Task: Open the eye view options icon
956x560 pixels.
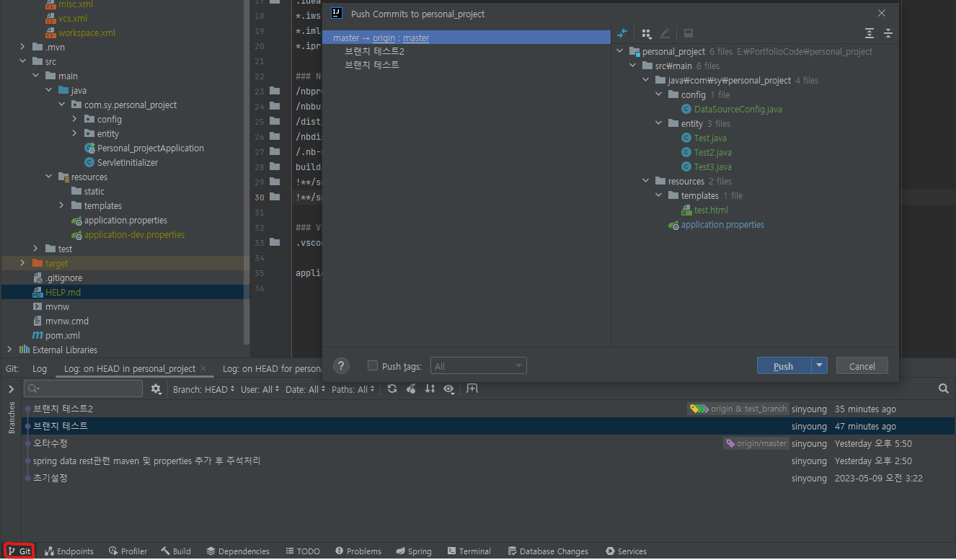Action: (449, 389)
